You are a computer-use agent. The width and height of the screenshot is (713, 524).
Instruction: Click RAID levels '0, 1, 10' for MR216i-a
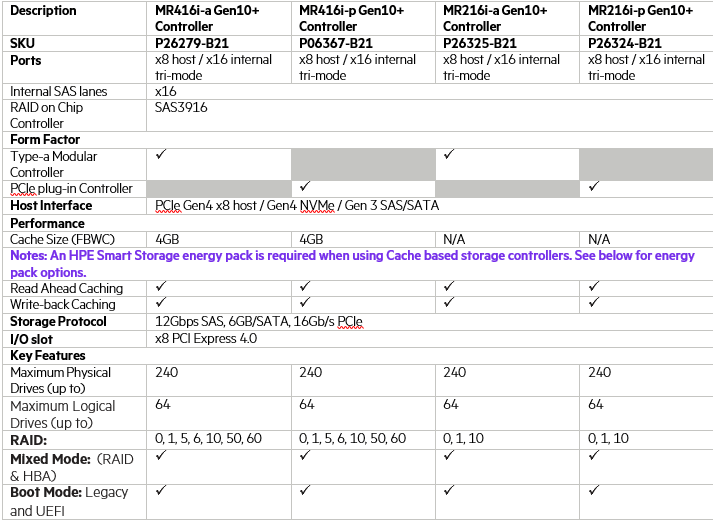463,438
